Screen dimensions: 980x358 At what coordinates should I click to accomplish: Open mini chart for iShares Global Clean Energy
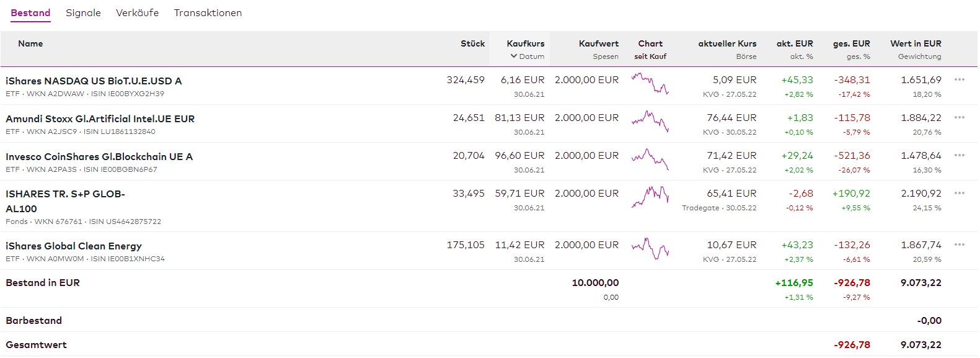[650, 248]
